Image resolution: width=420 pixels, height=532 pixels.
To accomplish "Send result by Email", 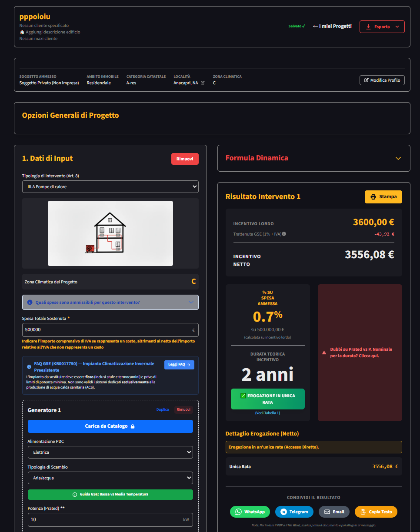I will coord(334,512).
